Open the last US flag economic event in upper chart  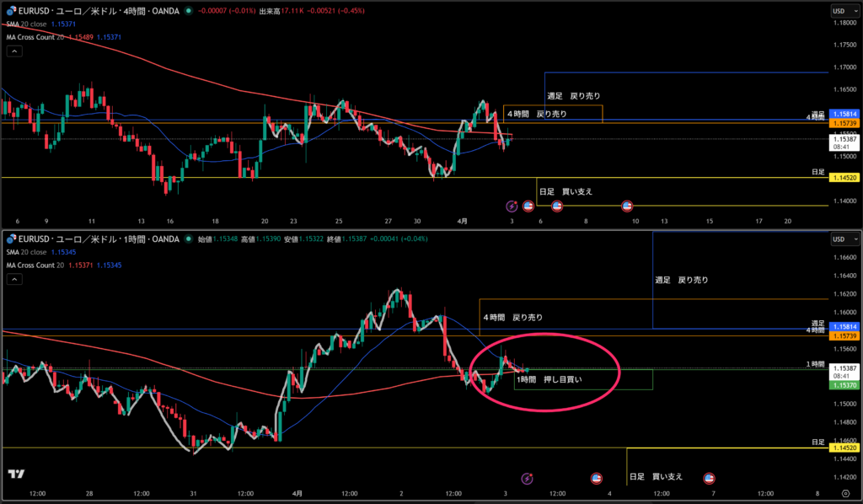627,206
